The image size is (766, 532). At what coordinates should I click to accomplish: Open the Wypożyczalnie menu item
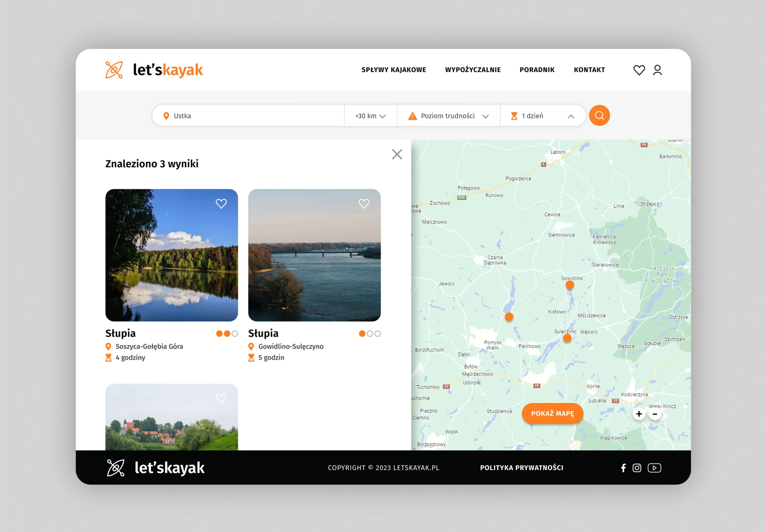point(473,70)
